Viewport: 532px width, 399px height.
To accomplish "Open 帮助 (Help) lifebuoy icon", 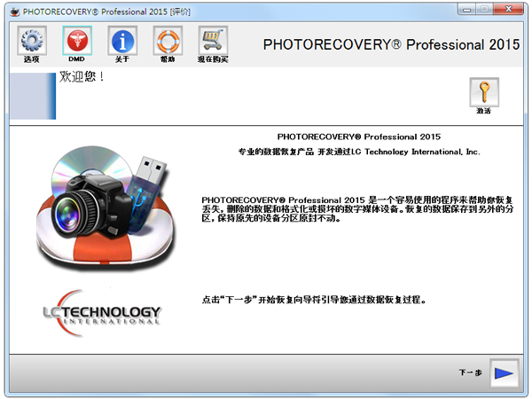I will 168,43.
